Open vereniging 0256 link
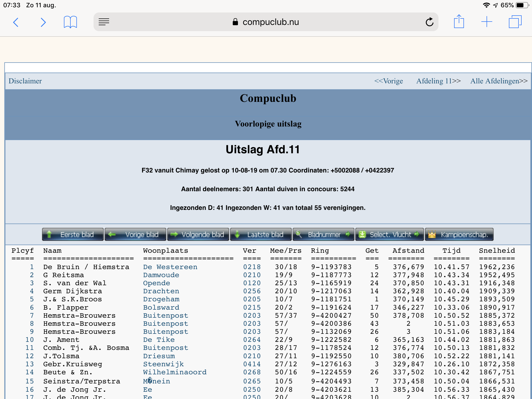 click(x=252, y=291)
